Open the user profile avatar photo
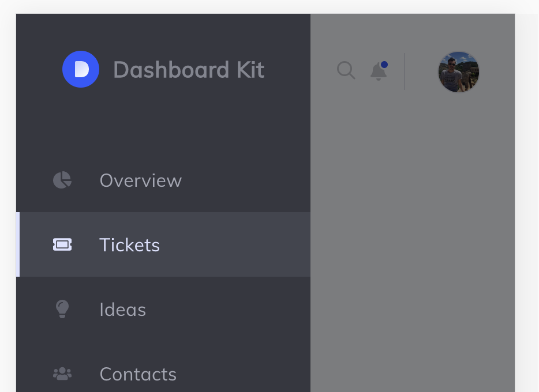 459,72
